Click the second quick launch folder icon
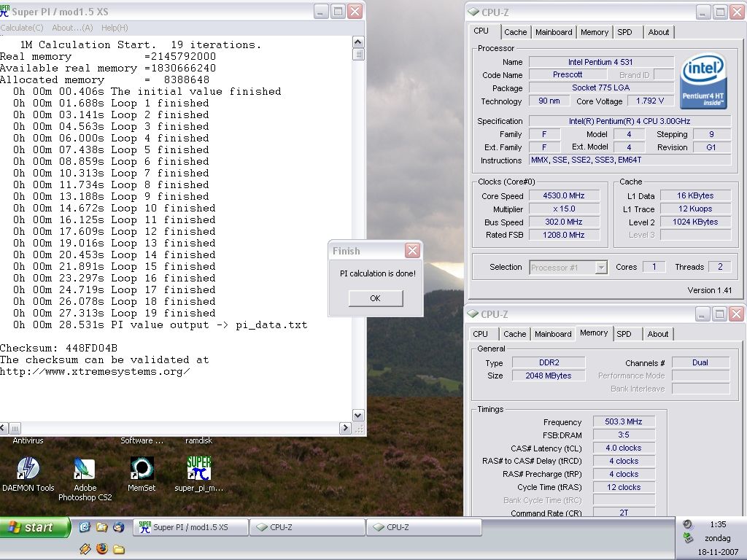 101,526
